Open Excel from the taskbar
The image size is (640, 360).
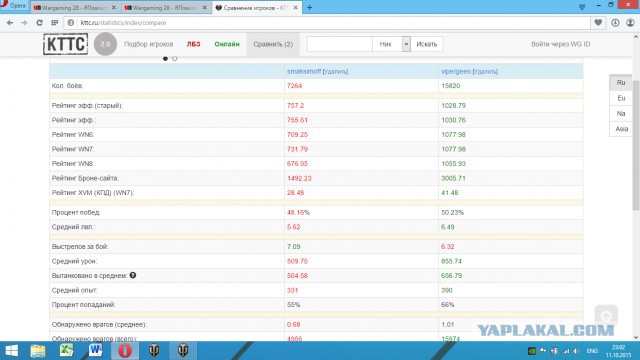coord(66,351)
